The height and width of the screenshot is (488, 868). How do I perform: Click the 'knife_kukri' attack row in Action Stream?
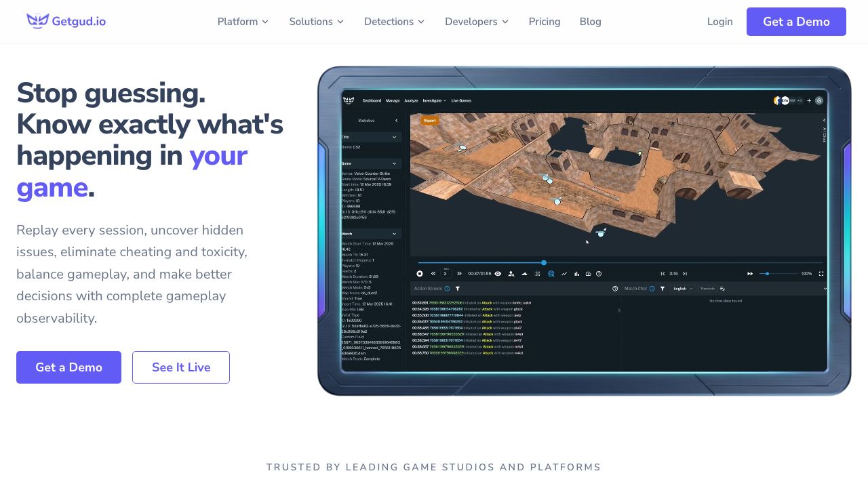[472, 303]
